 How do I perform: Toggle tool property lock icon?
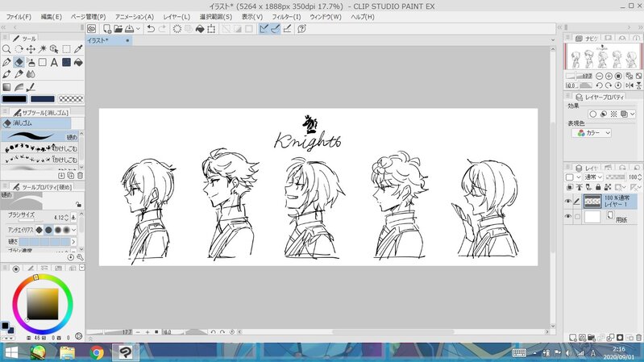[78, 204]
